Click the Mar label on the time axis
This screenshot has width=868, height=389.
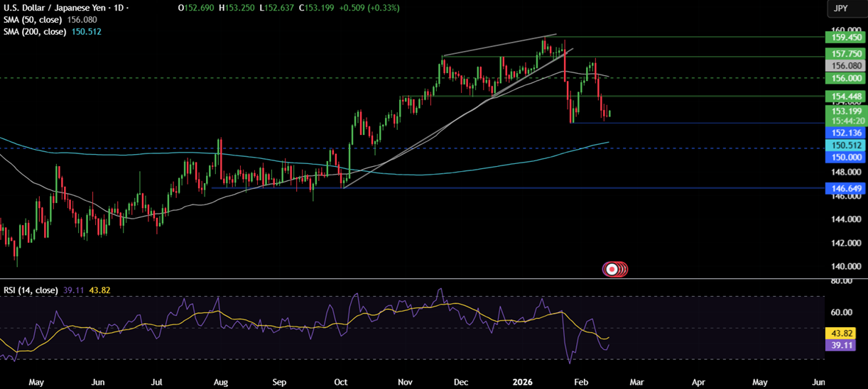[638, 382]
